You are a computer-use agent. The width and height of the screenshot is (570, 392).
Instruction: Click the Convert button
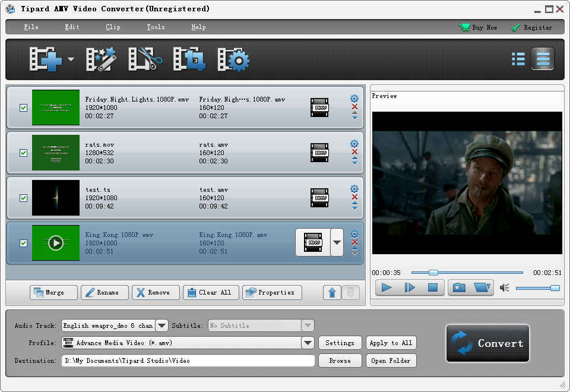click(x=487, y=343)
